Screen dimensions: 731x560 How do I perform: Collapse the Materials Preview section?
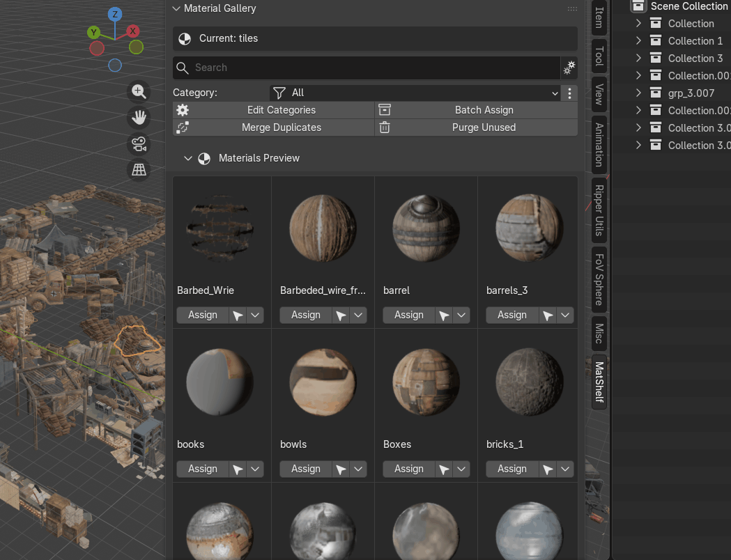pyautogui.click(x=188, y=158)
